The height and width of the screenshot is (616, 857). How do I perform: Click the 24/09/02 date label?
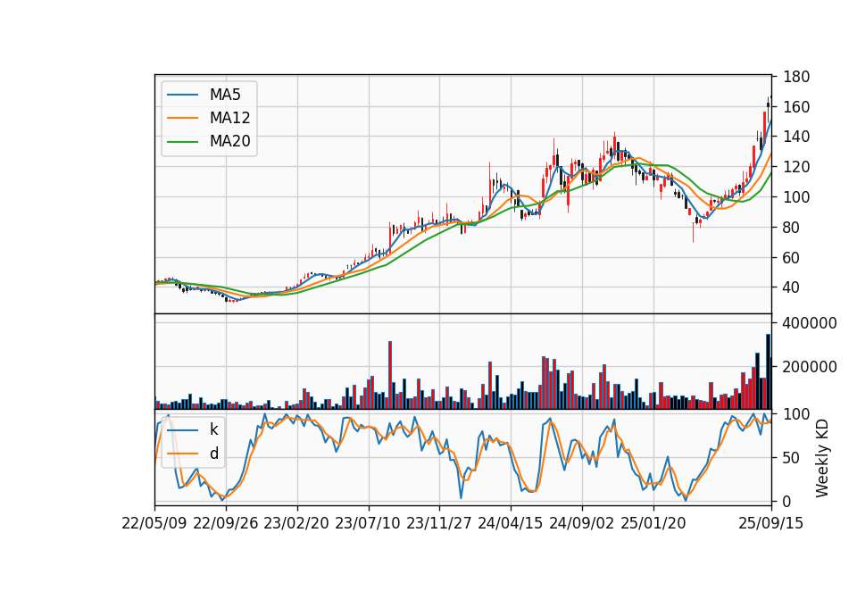tap(581, 523)
